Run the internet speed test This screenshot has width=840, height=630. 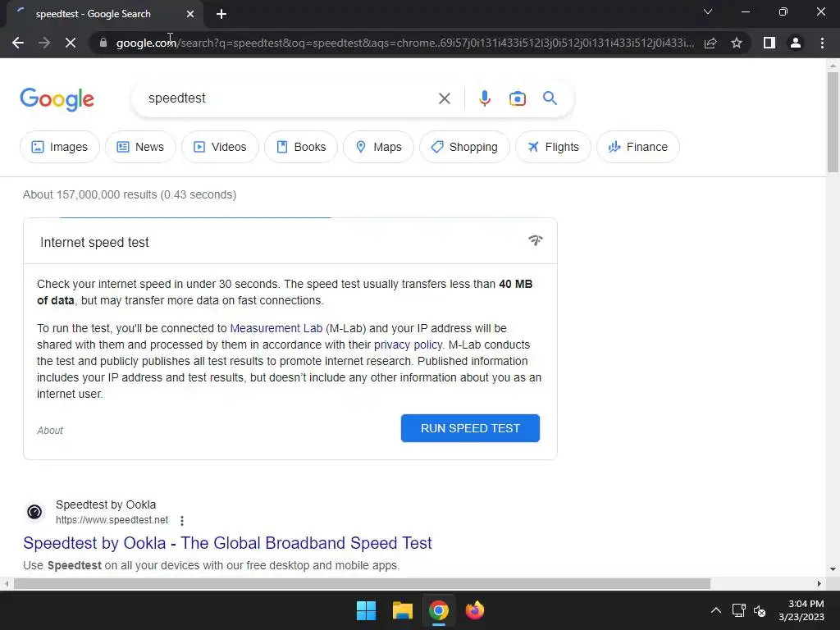[470, 428]
